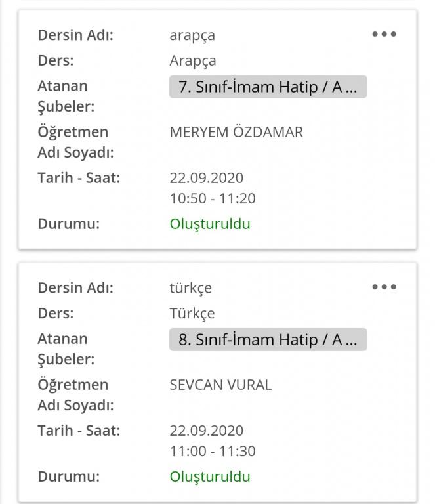Click the green Oluşturuldu status for türkçe
The width and height of the screenshot is (435, 504).
210,476
